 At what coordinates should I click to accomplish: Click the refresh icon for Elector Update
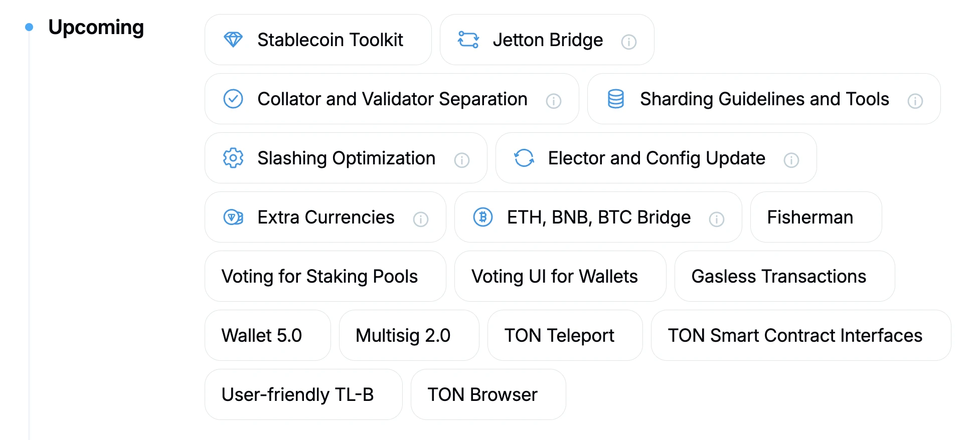524,158
